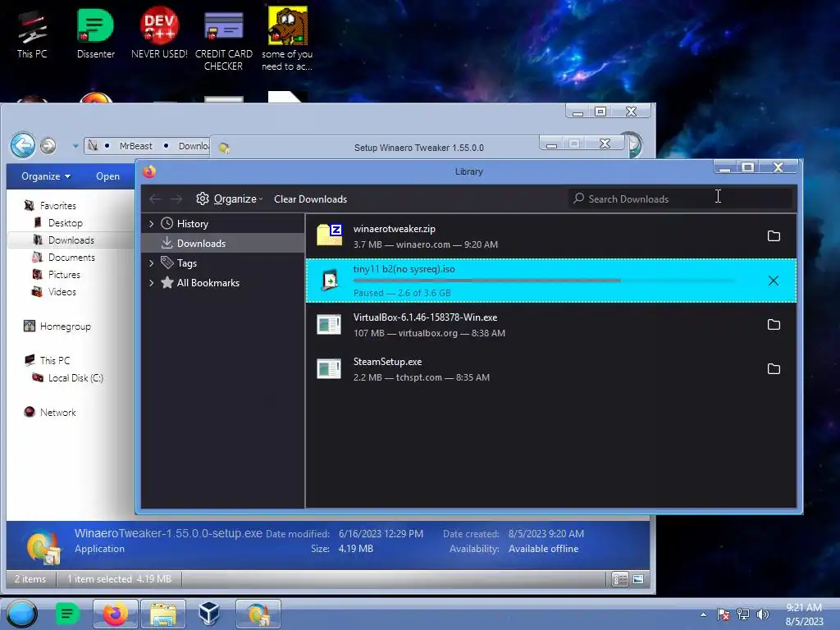Click the Start orb button
This screenshot has height=630, width=840.
point(21,614)
